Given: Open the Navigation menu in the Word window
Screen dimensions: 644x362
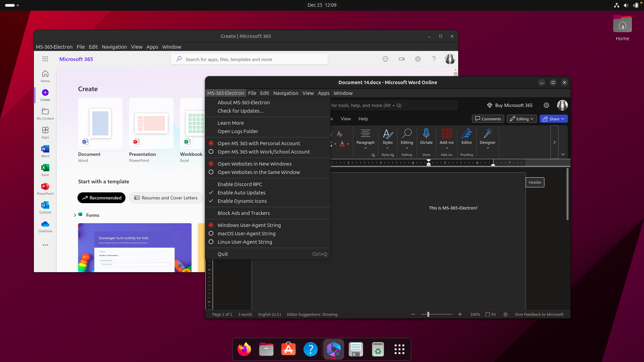Looking at the screenshot, I should (x=285, y=93).
